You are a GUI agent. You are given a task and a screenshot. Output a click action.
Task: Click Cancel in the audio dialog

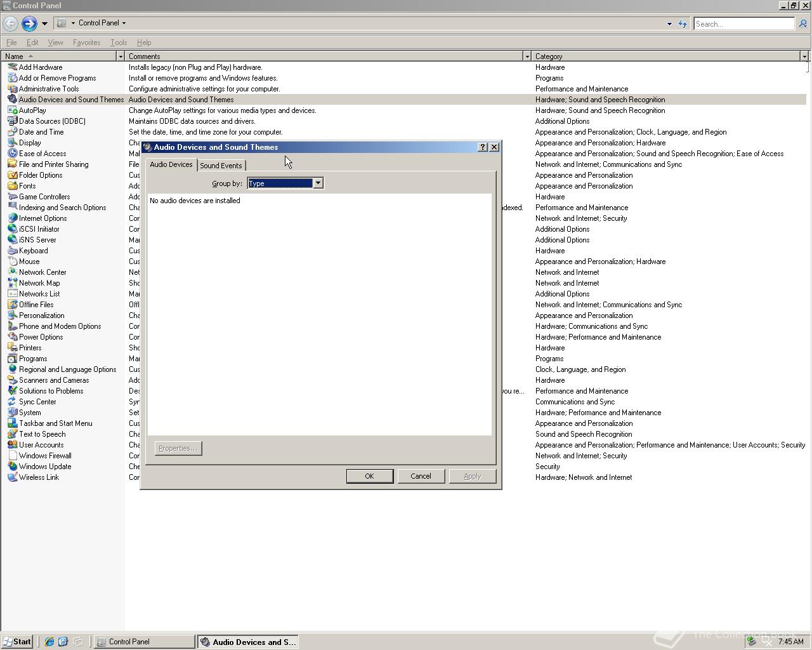click(421, 476)
